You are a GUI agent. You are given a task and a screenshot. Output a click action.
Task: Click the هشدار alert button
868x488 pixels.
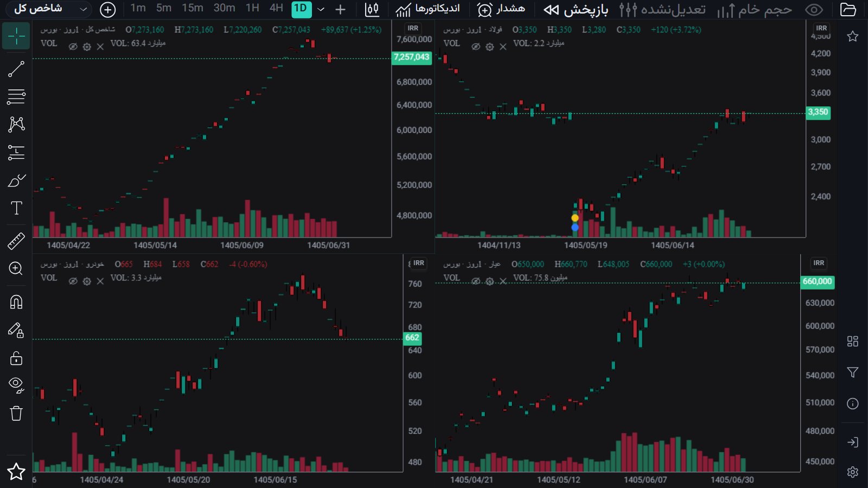click(x=501, y=9)
